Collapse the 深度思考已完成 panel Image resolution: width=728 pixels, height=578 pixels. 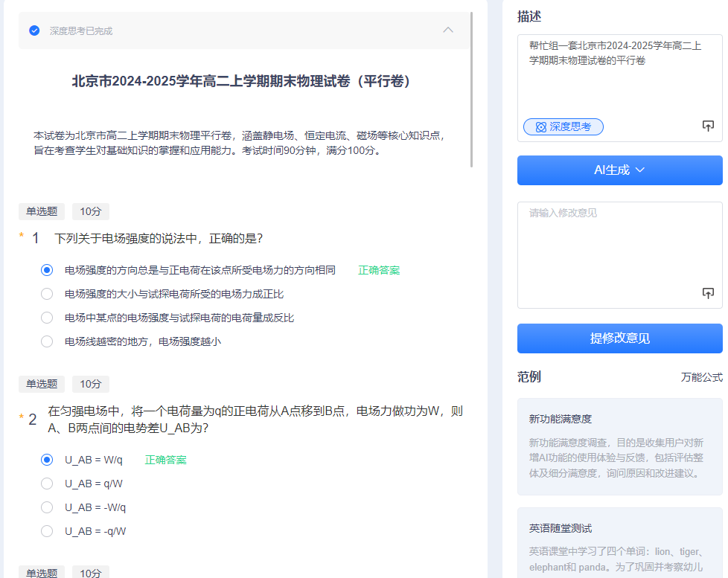pos(448,30)
